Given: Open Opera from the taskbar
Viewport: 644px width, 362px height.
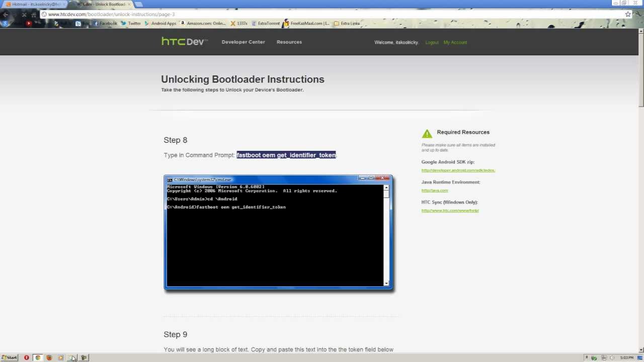Looking at the screenshot, I should (x=26, y=357).
